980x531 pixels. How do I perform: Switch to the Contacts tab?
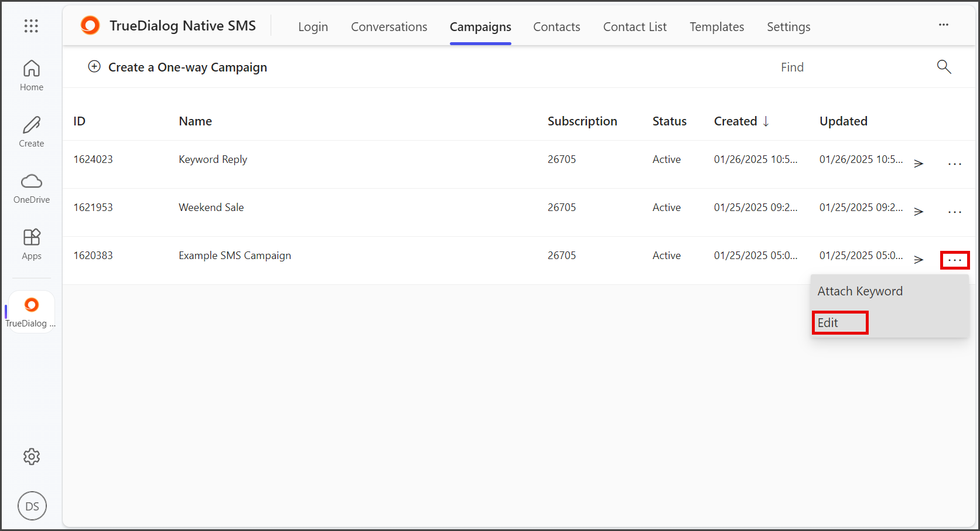click(x=556, y=27)
